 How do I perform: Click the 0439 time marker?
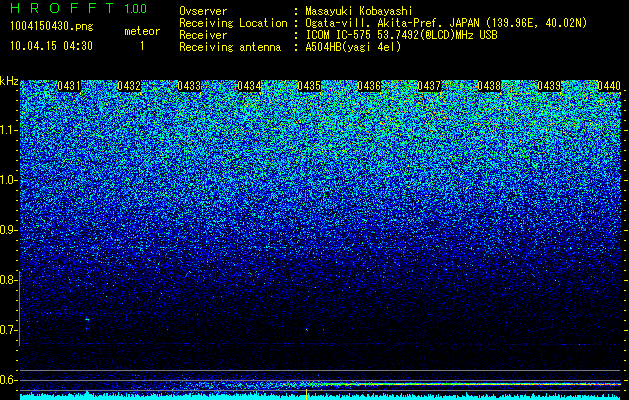point(549,86)
